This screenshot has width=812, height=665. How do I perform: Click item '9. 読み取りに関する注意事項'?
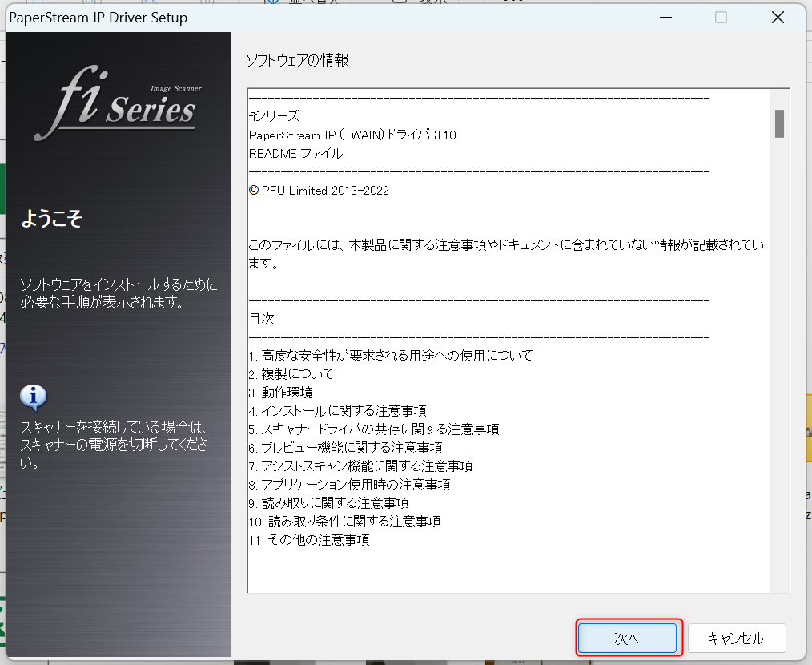pos(329,503)
